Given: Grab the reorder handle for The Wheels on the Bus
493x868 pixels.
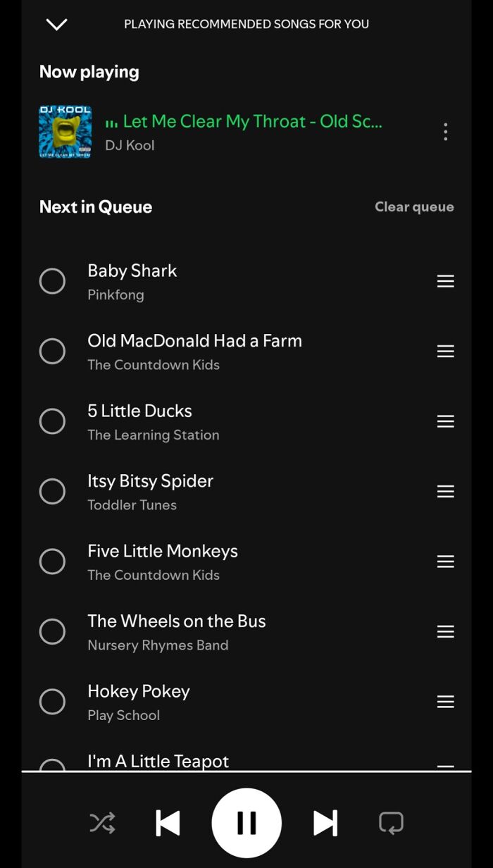Looking at the screenshot, I should click(445, 631).
